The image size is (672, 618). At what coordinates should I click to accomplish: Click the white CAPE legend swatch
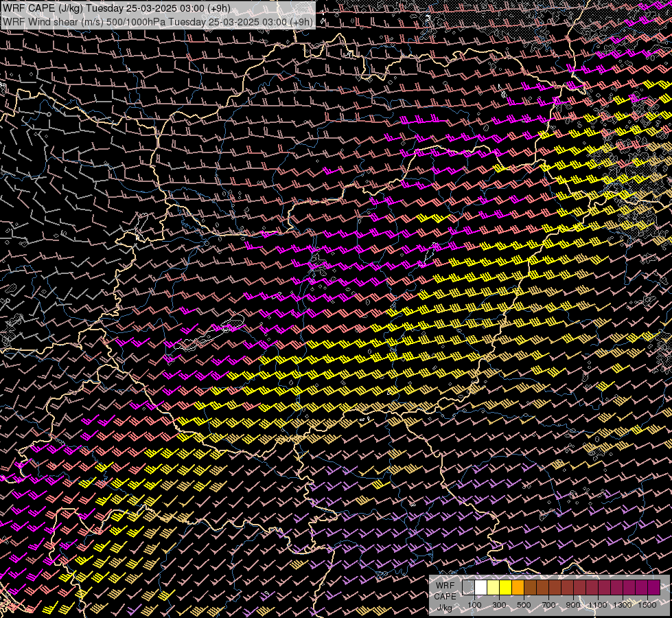481,588
